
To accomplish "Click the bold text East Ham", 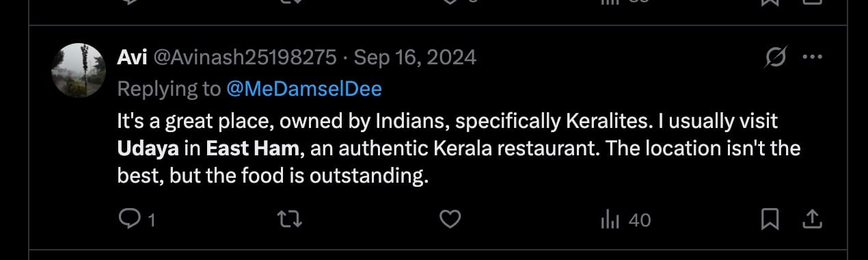I will pos(253,148).
